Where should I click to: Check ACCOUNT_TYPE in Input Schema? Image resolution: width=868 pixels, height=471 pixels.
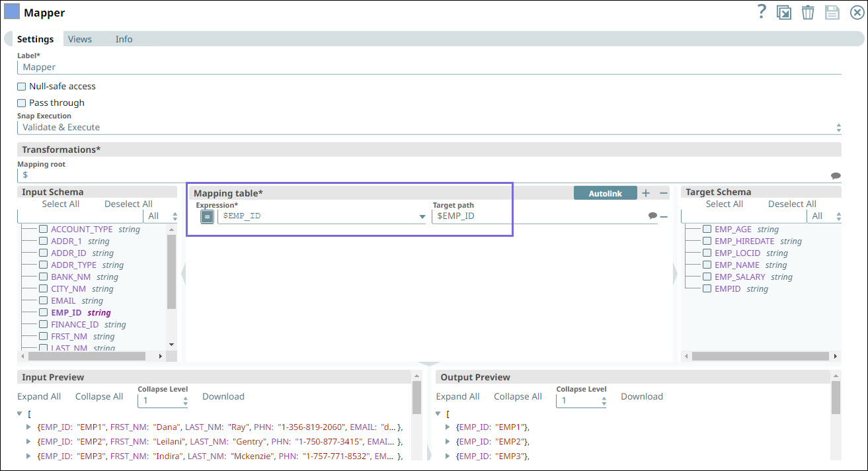point(43,230)
